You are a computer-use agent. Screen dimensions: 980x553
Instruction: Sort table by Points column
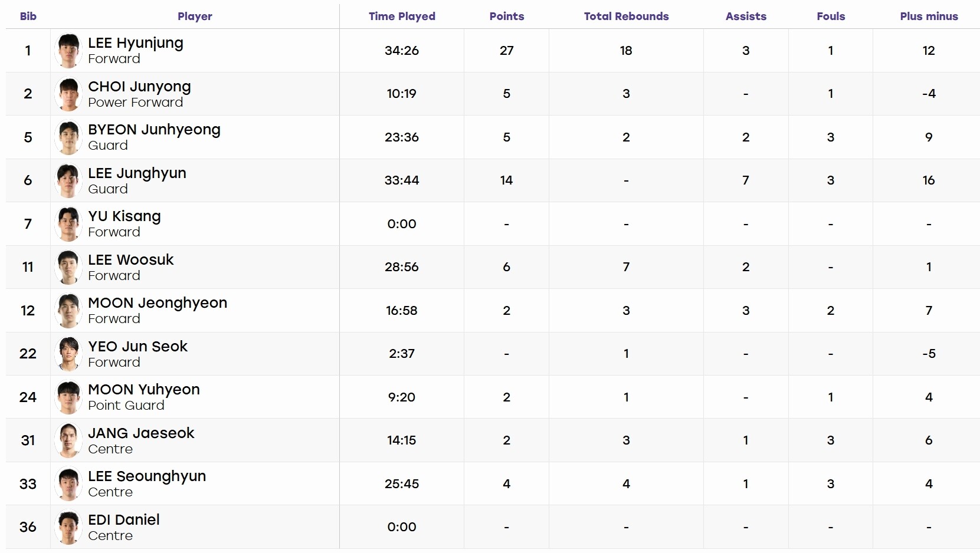(x=507, y=17)
